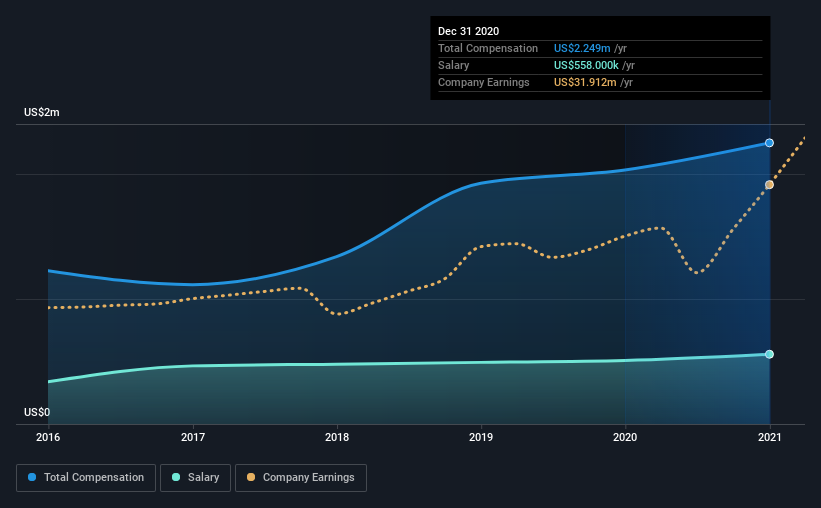The width and height of the screenshot is (821, 508).
Task: Click the 2020 x-axis label
Action: (x=625, y=437)
